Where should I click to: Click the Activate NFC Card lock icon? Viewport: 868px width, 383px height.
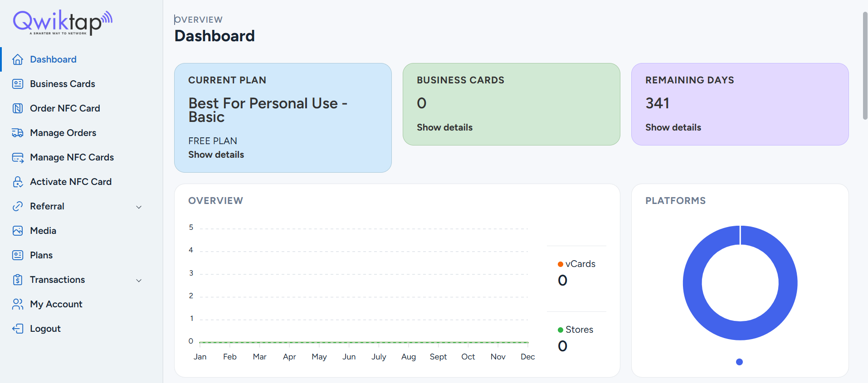pos(18,182)
